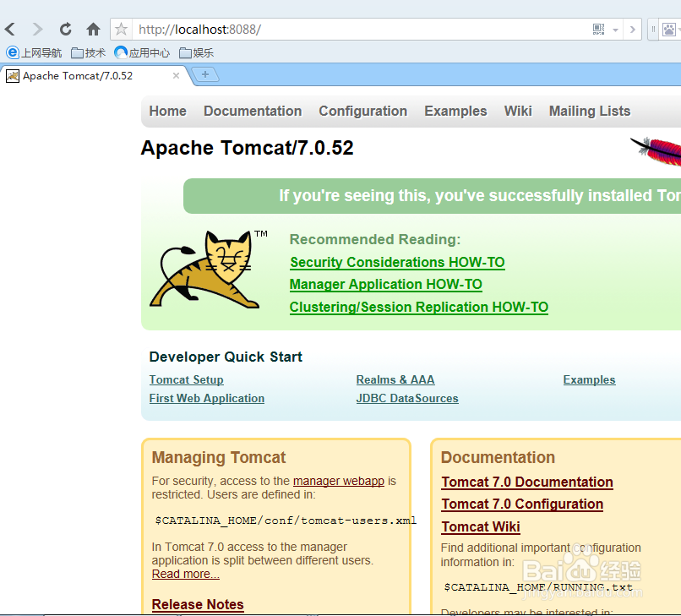
Task: Open the Realms & AAA link
Action: [x=395, y=380]
